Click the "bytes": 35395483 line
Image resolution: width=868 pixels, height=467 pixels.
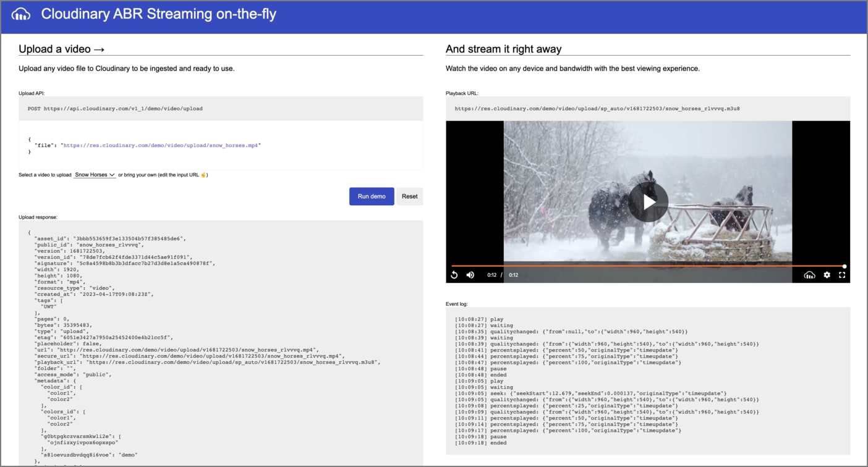[63, 325]
